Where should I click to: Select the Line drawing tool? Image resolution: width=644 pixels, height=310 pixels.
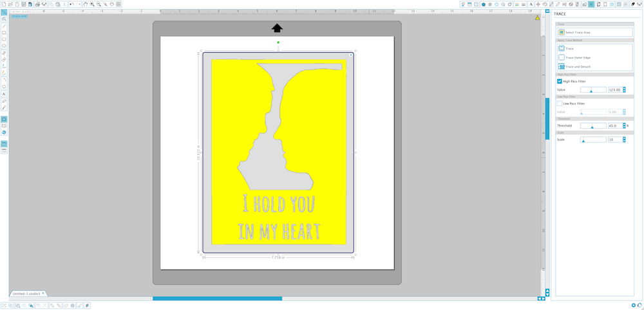4,26
